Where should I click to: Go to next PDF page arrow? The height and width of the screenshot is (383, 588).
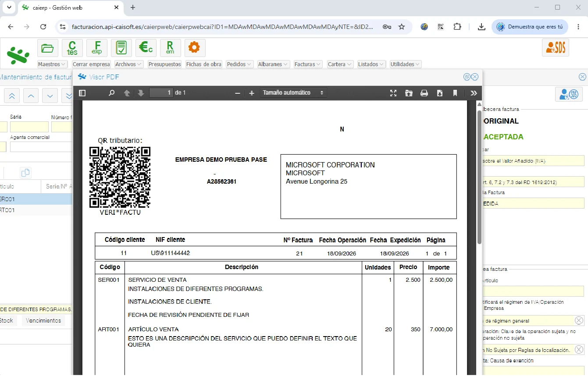[x=141, y=93]
